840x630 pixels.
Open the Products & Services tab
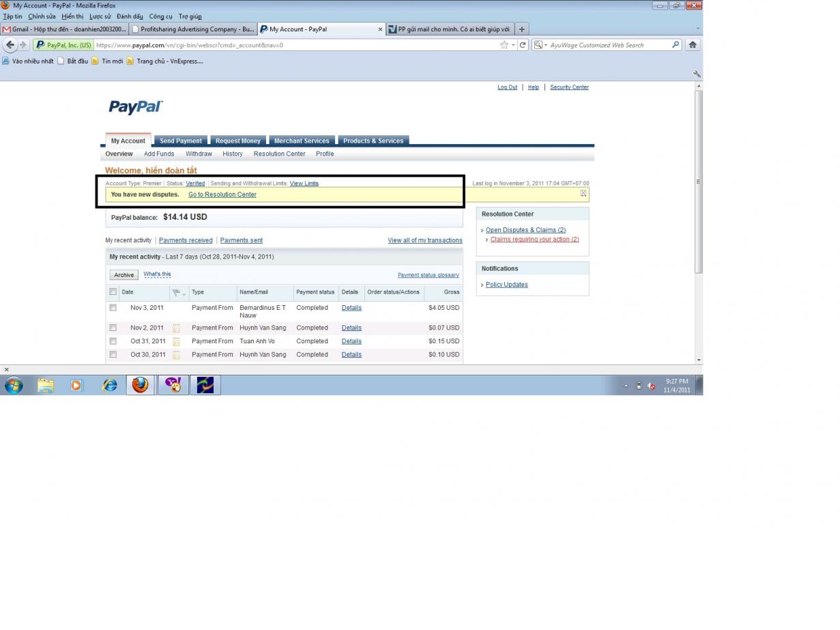coord(373,141)
